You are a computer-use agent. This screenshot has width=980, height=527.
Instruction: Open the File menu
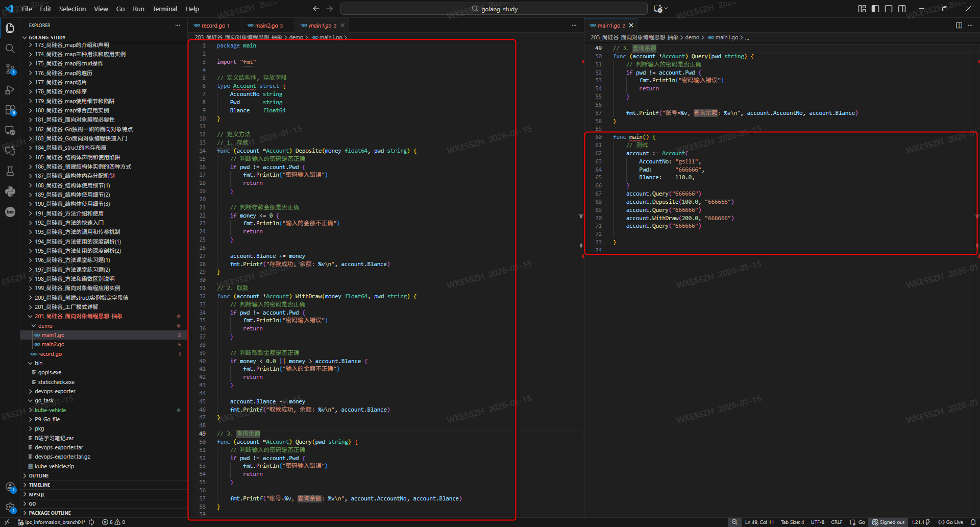click(27, 9)
